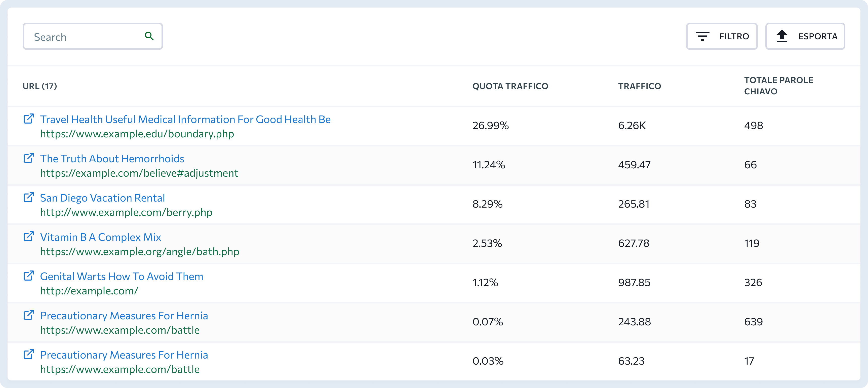Open the FILTRO button
This screenshot has height=388, width=868.
point(722,36)
